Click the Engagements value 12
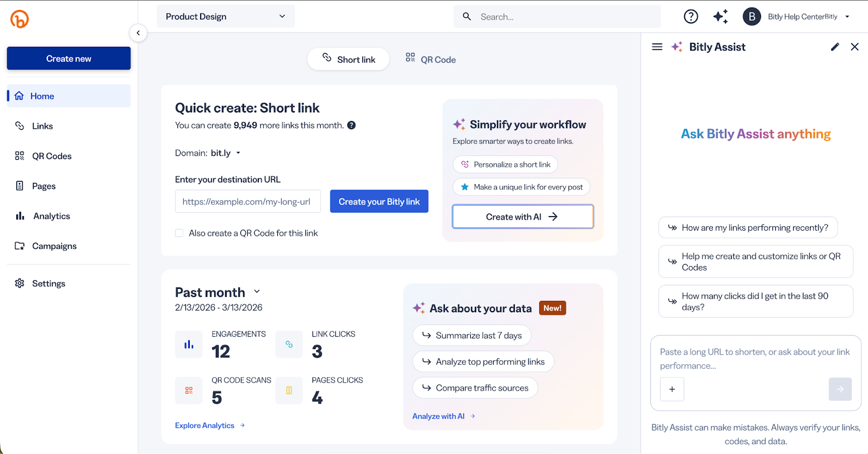Image resolution: width=868 pixels, height=454 pixels. point(221,352)
